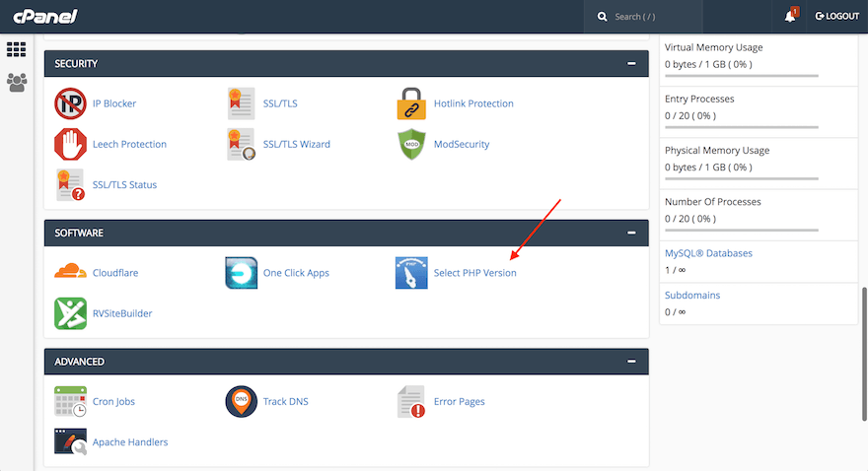Open Subdomains in statistics sidebar
Viewport: 868px width, 471px height.
[x=692, y=296]
